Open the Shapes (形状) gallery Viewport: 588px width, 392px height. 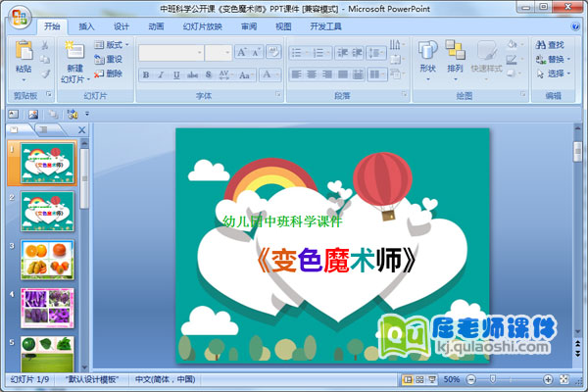click(x=428, y=61)
